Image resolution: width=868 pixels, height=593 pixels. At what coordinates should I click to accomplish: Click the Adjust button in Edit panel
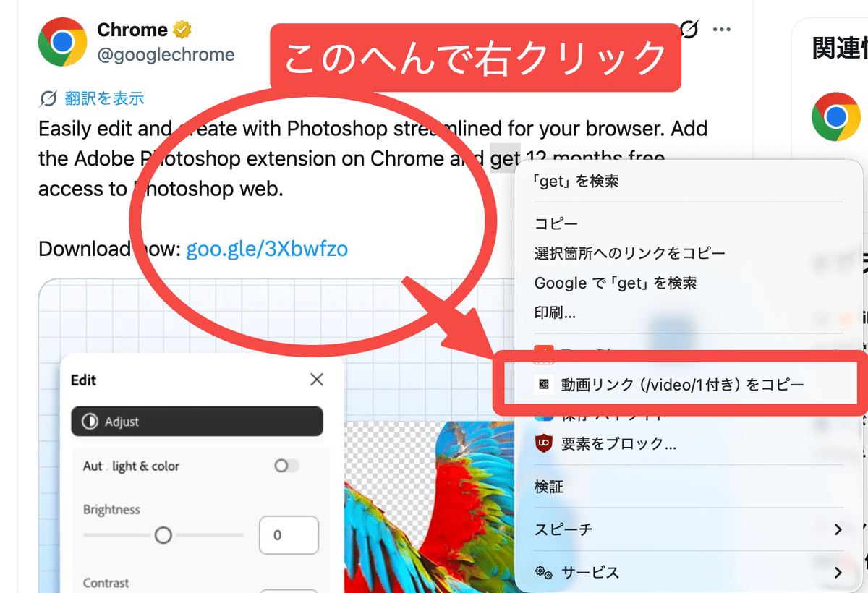pyautogui.click(x=197, y=422)
